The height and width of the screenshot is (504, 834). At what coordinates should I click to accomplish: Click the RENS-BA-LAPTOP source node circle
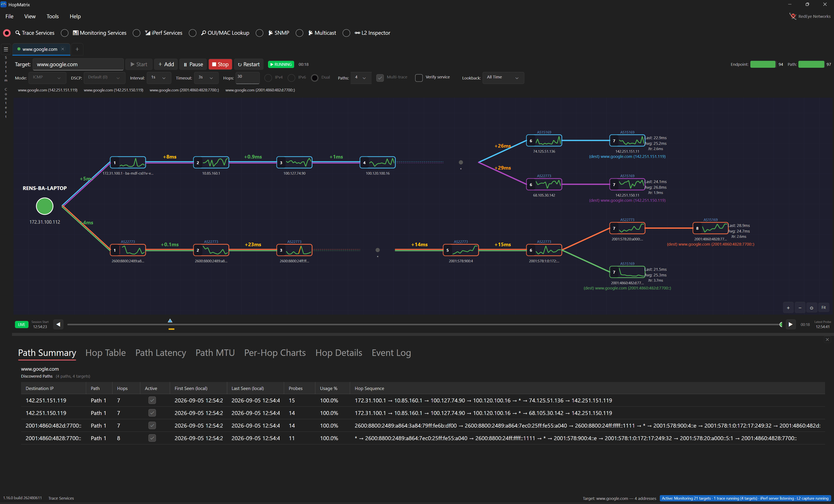click(45, 206)
